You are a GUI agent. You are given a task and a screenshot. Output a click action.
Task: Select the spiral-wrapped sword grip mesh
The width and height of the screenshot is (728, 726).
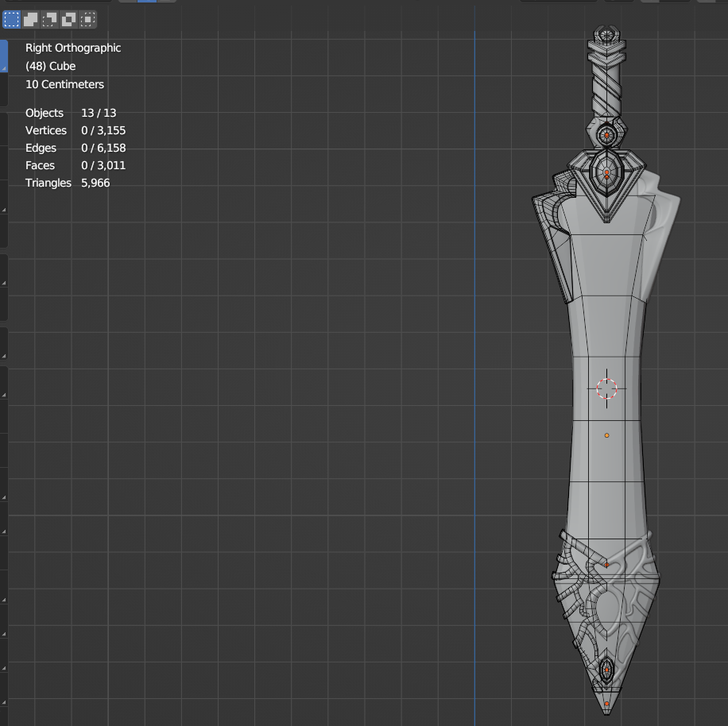point(606,89)
